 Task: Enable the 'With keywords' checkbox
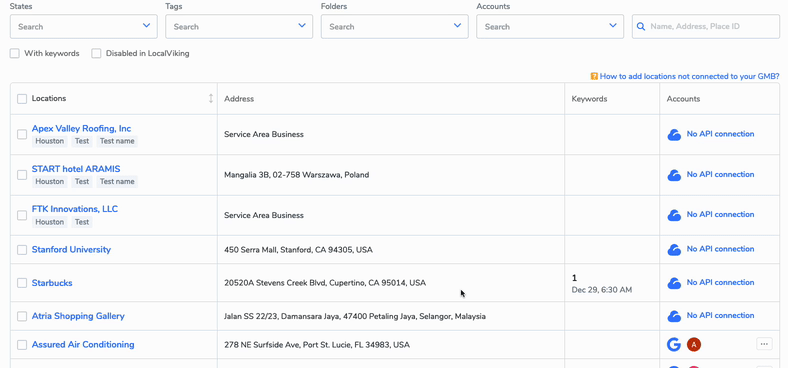pos(15,53)
